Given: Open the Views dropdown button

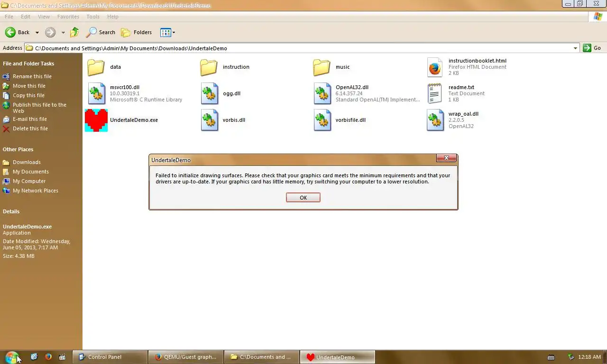Looking at the screenshot, I should [x=168, y=32].
